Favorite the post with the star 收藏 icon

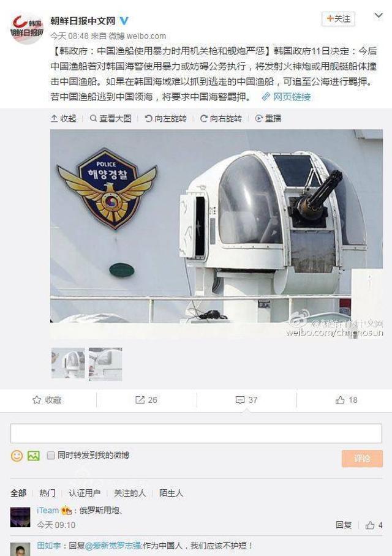coord(47,400)
